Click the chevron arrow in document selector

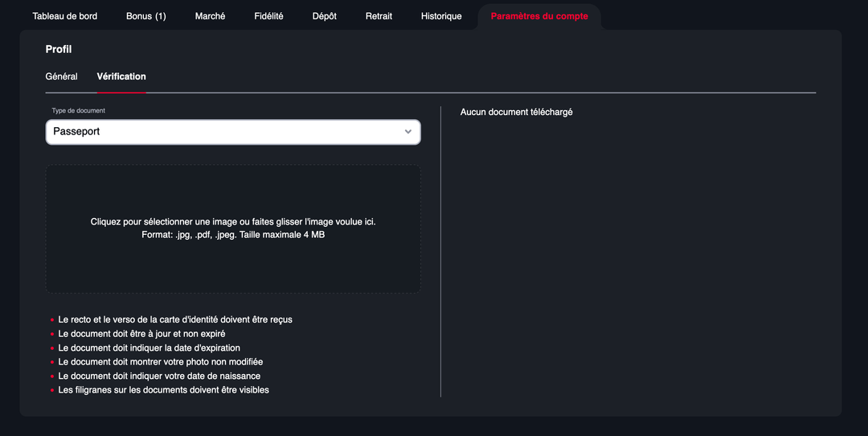tap(408, 132)
